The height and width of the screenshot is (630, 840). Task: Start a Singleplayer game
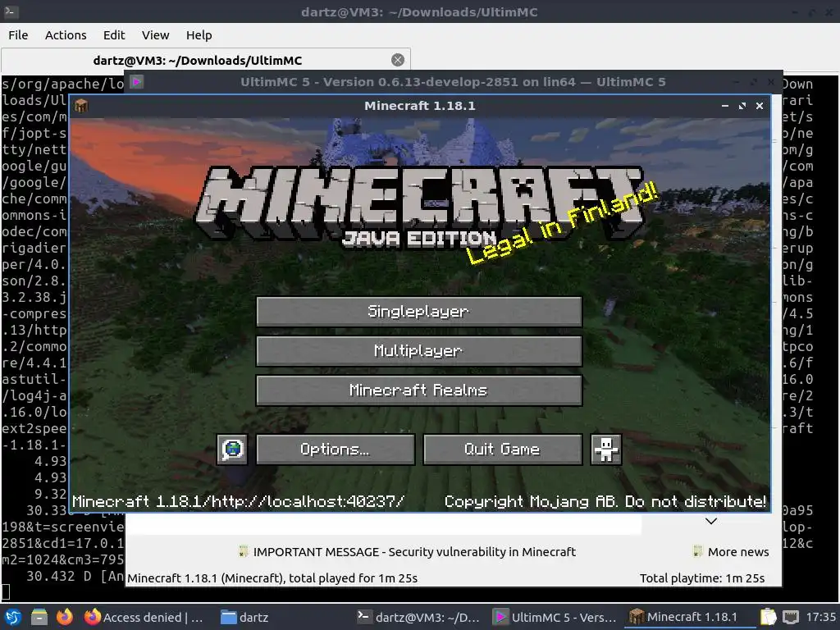tap(419, 311)
